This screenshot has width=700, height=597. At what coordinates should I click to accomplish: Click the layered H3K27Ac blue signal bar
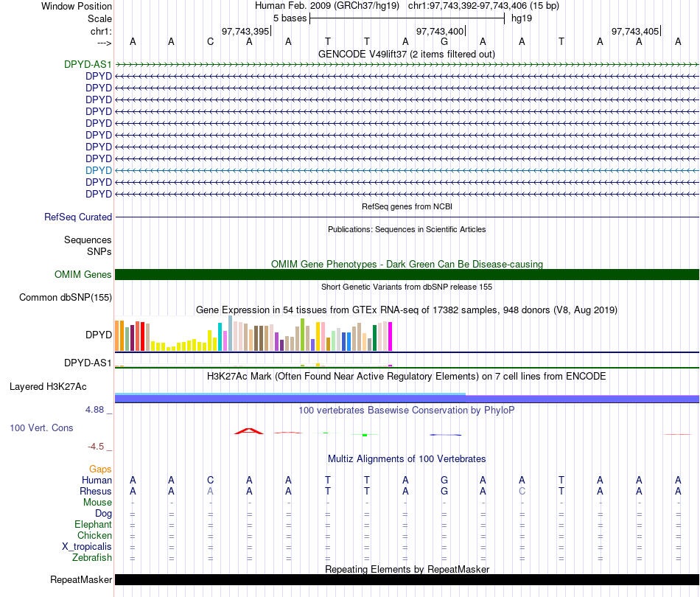(407, 398)
